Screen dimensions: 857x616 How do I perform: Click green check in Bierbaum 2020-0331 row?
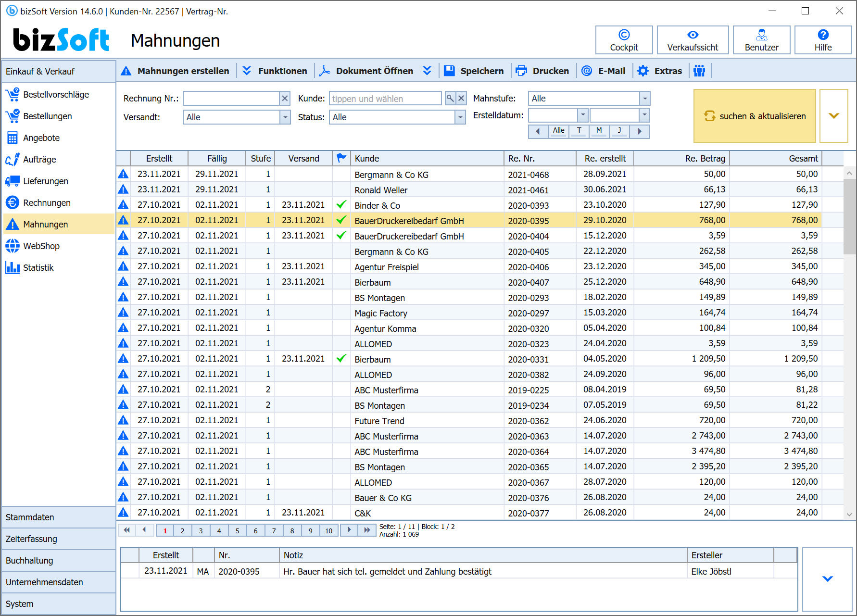tap(341, 358)
